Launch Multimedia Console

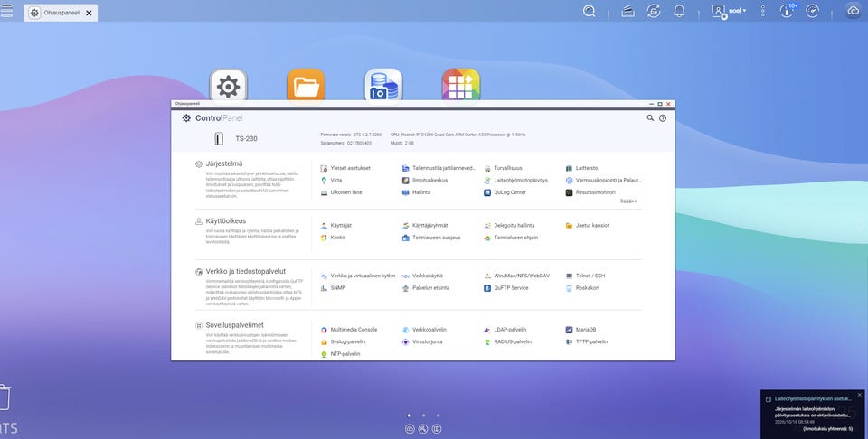(349, 330)
